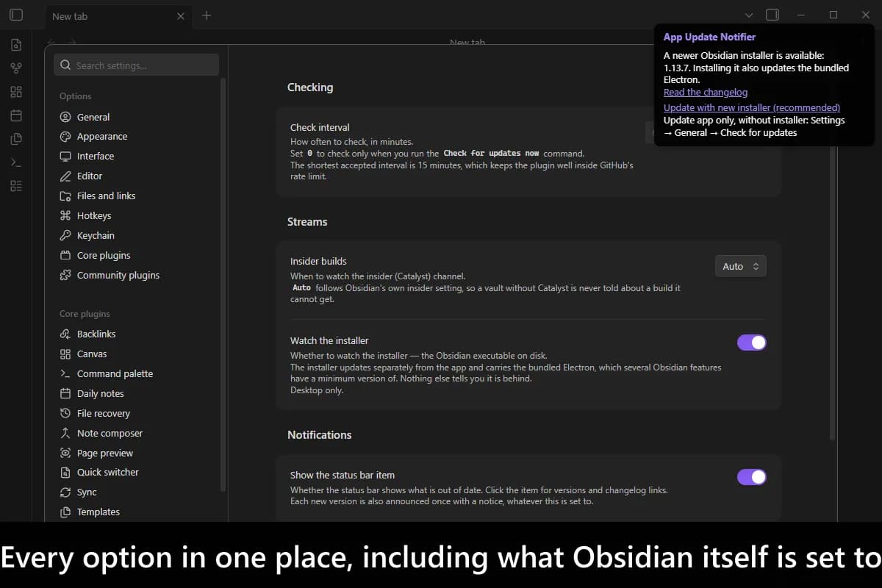This screenshot has height=588, width=882.
Task: Select the "New tab" tab
Action: (118, 16)
